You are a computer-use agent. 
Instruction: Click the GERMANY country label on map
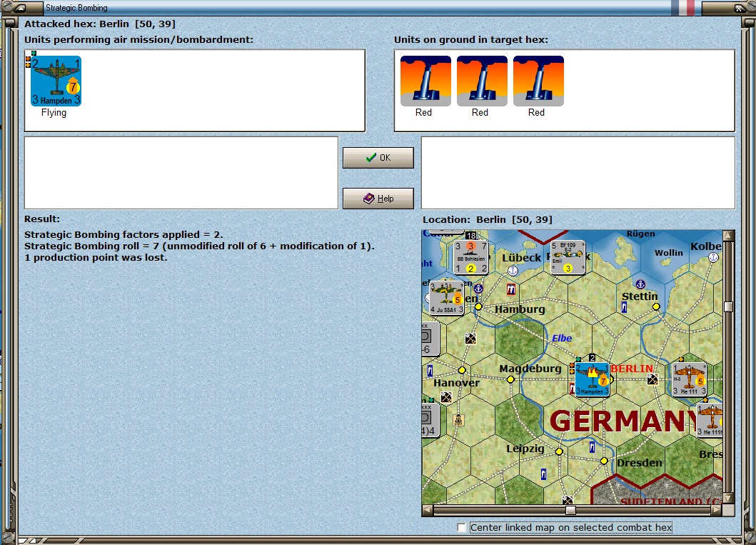[x=623, y=421]
